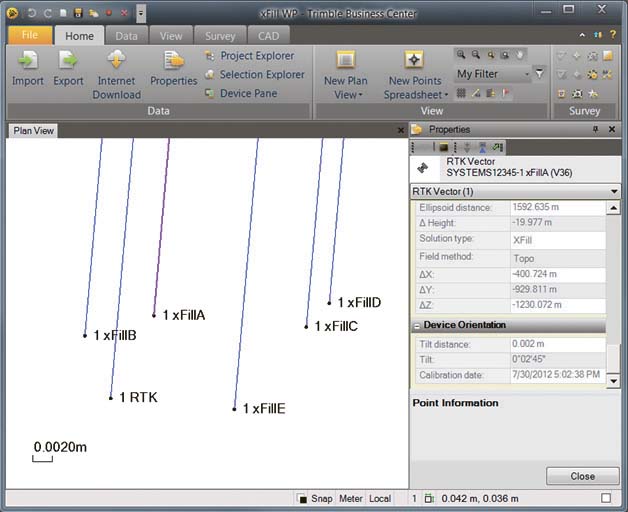This screenshot has width=628, height=512.
Task: Toggle the grid display icon
Action: click(461, 93)
